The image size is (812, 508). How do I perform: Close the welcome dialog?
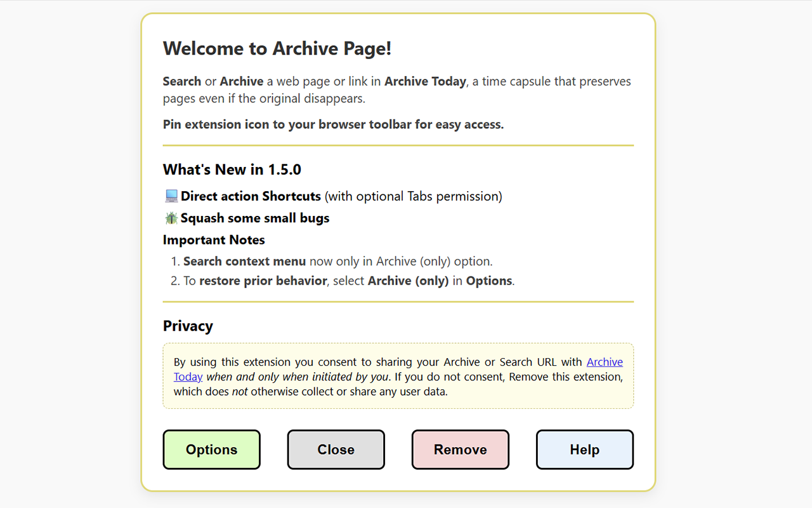click(336, 450)
